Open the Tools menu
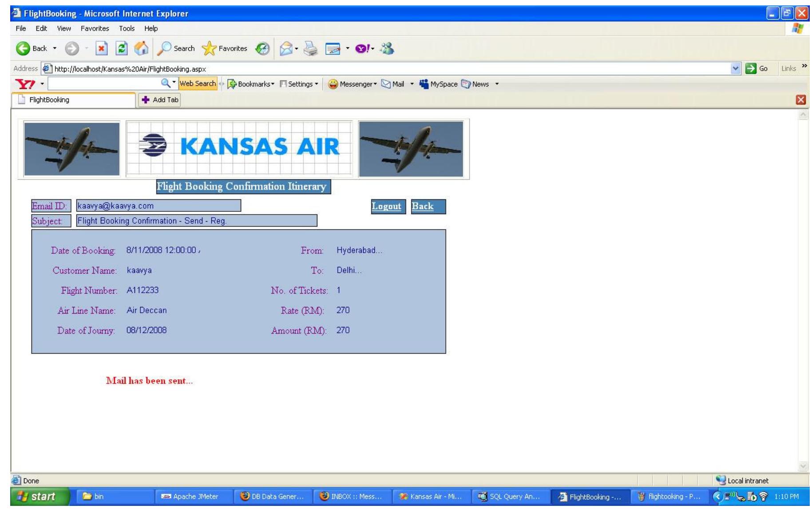Viewport: 812px width, 509px height. click(x=127, y=28)
